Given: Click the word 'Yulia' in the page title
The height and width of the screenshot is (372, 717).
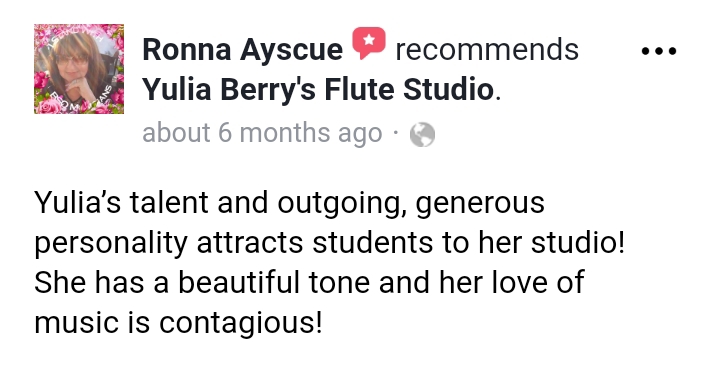Looking at the screenshot, I should pos(177,89).
